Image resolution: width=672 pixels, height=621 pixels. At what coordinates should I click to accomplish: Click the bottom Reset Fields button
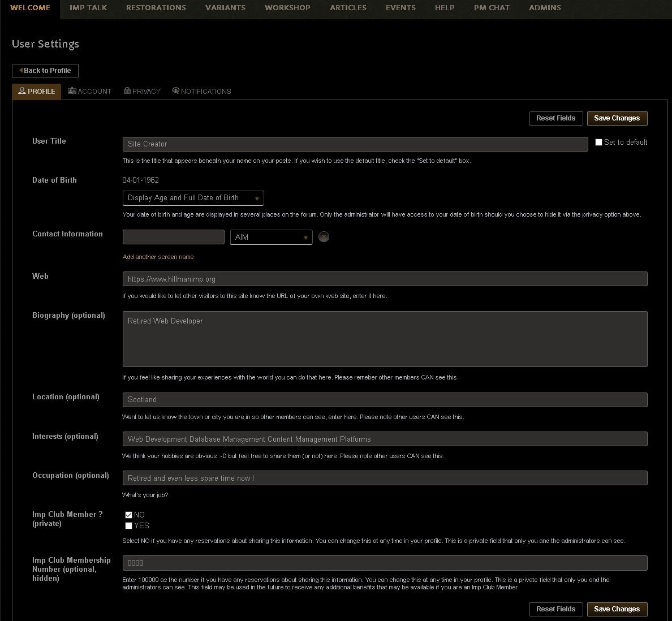[555, 609]
